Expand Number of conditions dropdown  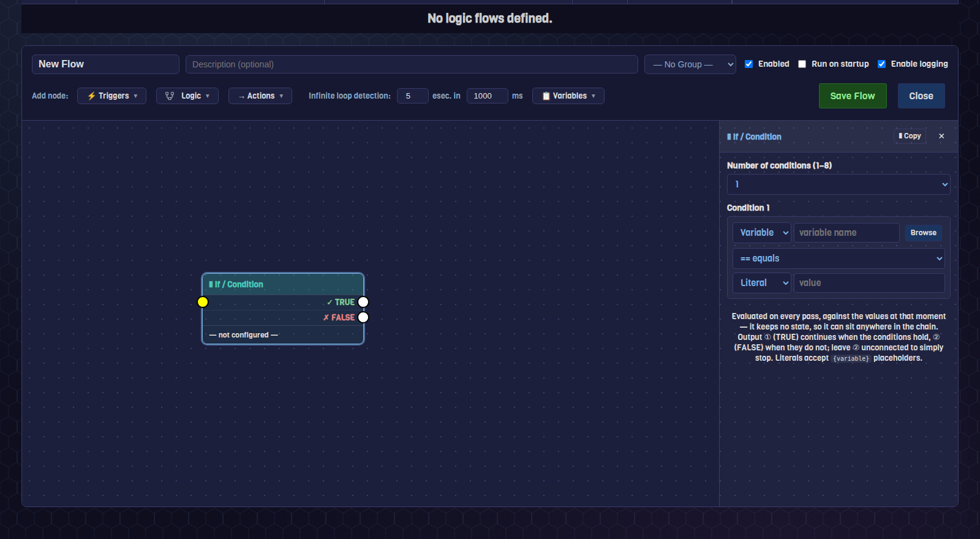click(x=839, y=184)
